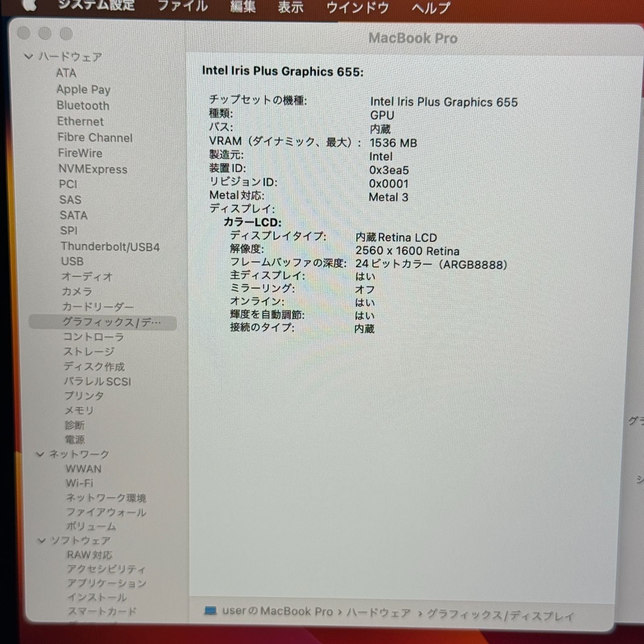Click the Intel Iris Plus Graphics 655 heading

[x=283, y=71]
